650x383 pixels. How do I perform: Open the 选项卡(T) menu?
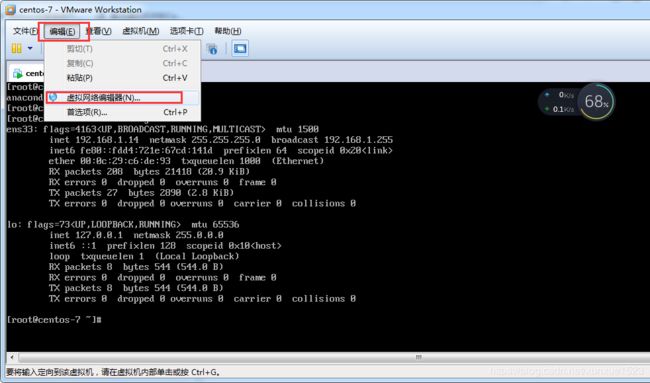point(187,31)
